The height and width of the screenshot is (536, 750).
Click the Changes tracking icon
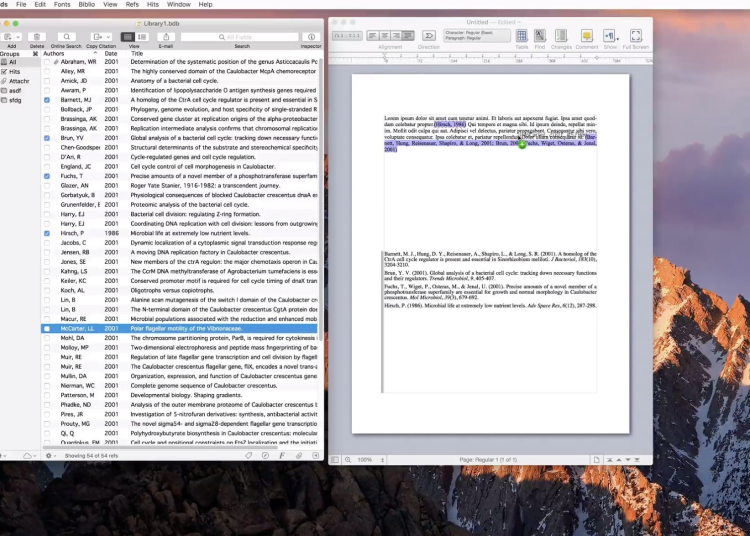click(562, 36)
